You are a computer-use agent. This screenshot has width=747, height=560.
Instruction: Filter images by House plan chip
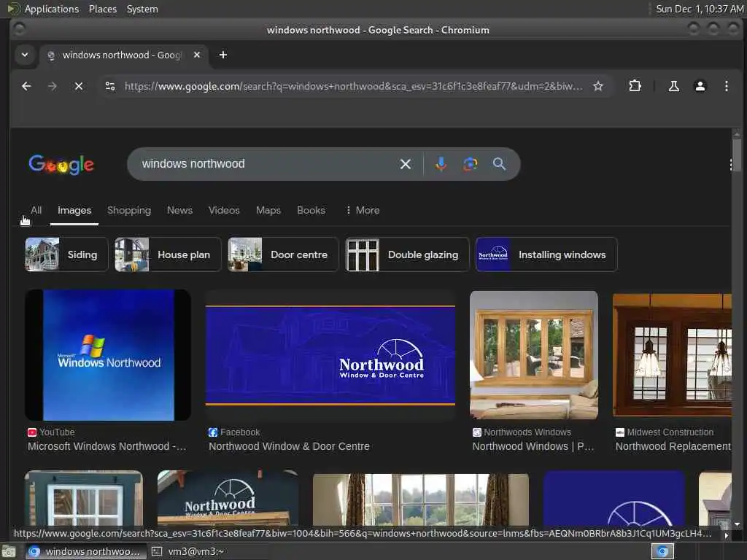(x=168, y=254)
